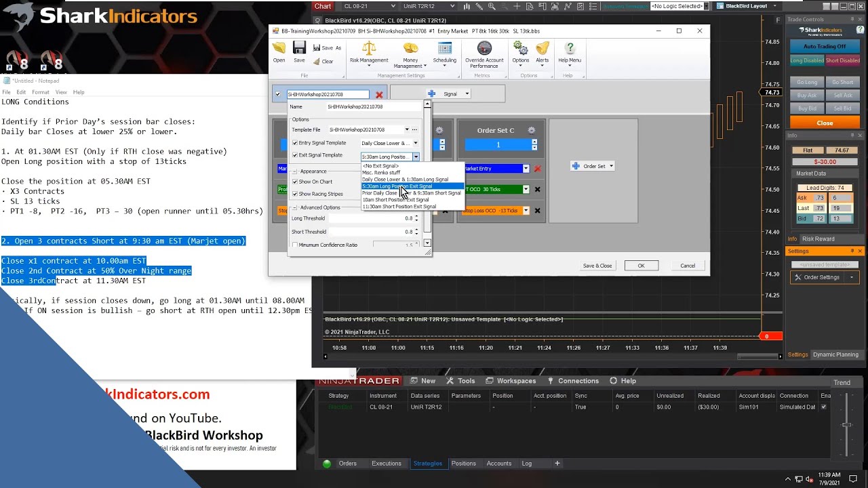Open the Help Menu question icon
The width and height of the screenshot is (868, 488).
pos(570,52)
